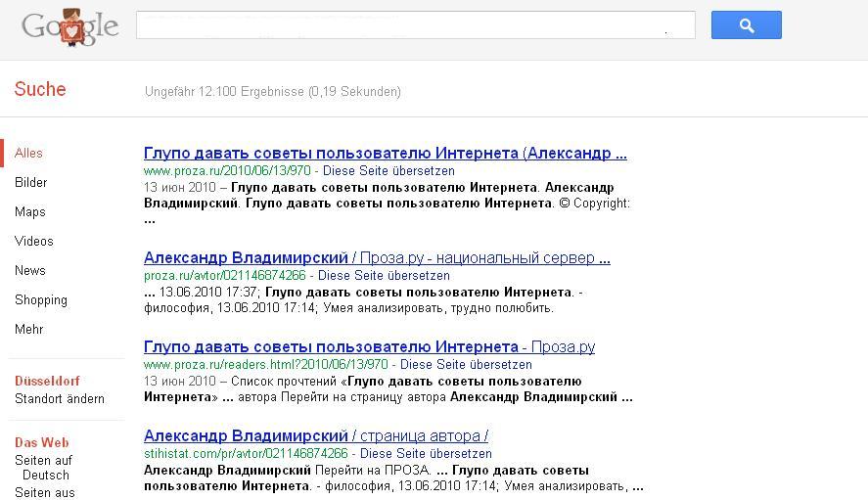
Task: Open Александр Владимирский / страница автора result
Action: 315,435
